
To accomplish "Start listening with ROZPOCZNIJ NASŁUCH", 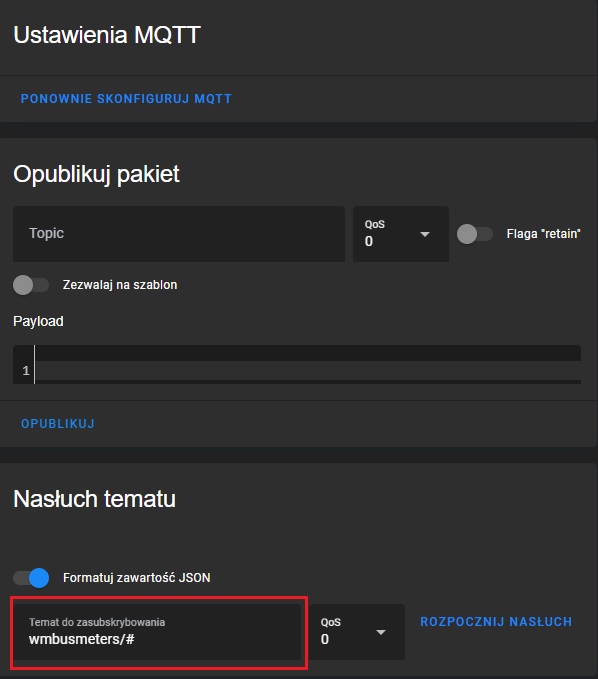I will (496, 622).
